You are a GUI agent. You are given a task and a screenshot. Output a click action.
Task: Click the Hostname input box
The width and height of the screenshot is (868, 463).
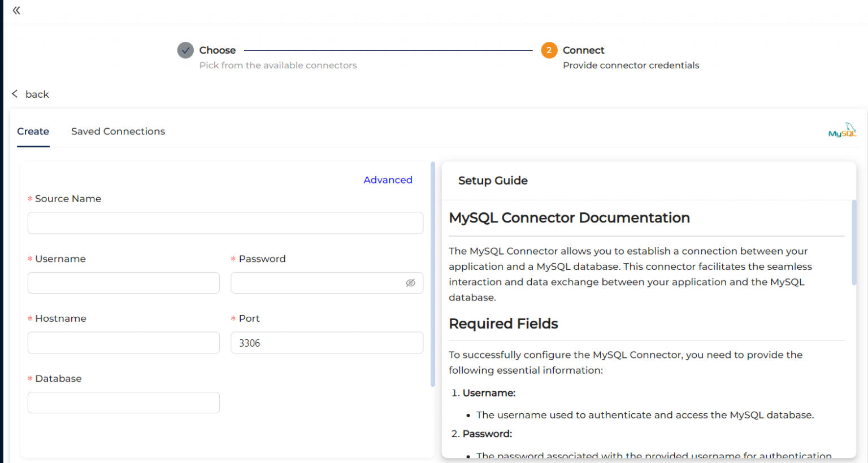point(123,342)
